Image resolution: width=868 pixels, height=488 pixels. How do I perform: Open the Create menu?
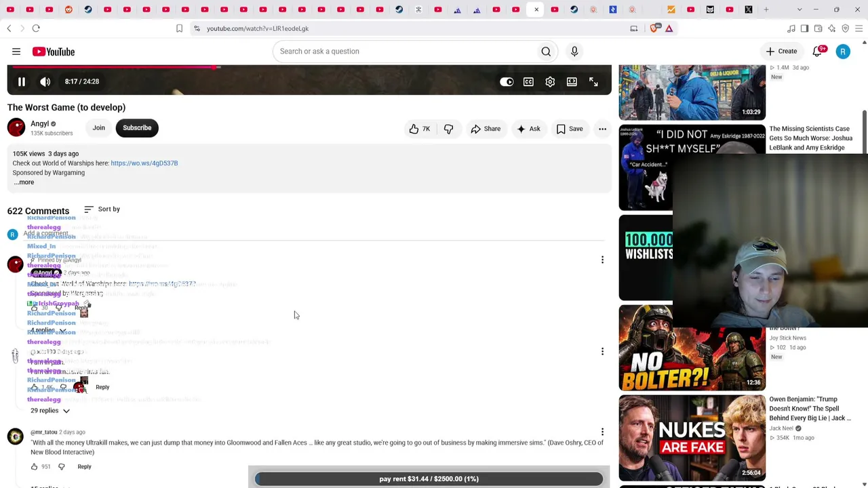pyautogui.click(x=781, y=52)
